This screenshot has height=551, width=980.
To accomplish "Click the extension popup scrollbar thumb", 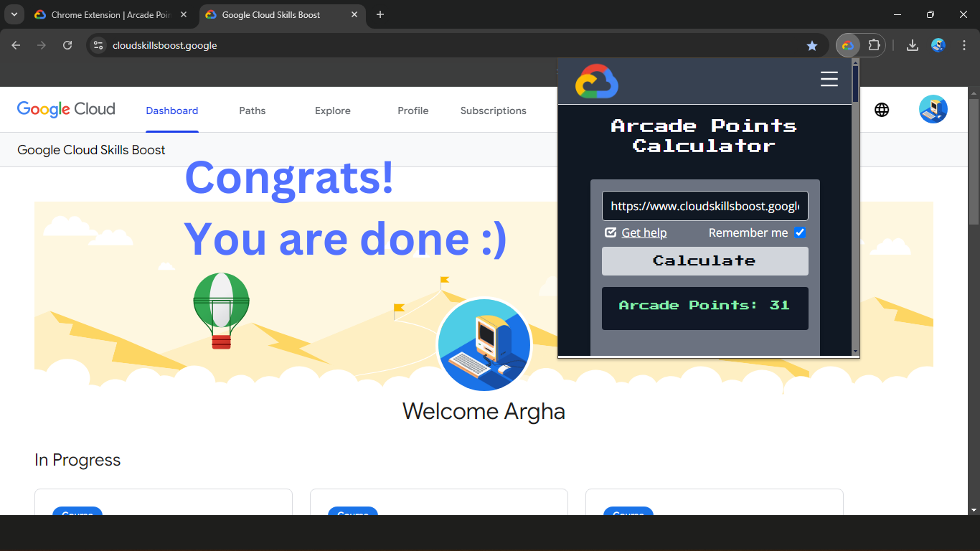I will click(855, 85).
